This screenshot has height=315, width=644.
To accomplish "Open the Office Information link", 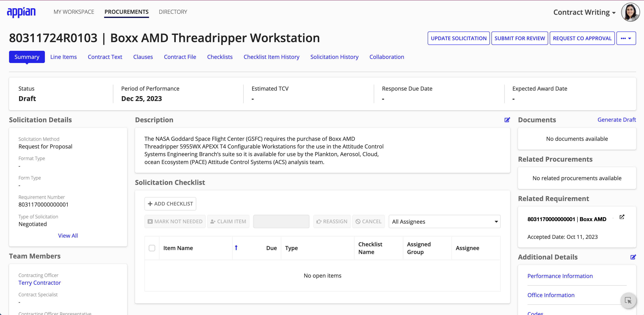I will pyautogui.click(x=551, y=295).
